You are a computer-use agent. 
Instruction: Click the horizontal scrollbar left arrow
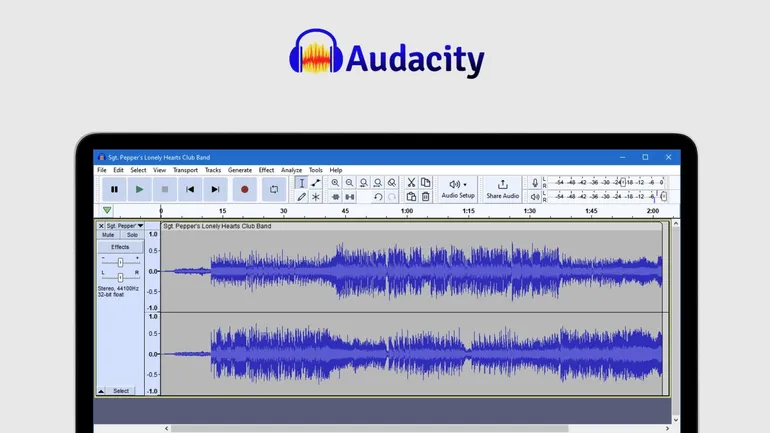pos(166,429)
